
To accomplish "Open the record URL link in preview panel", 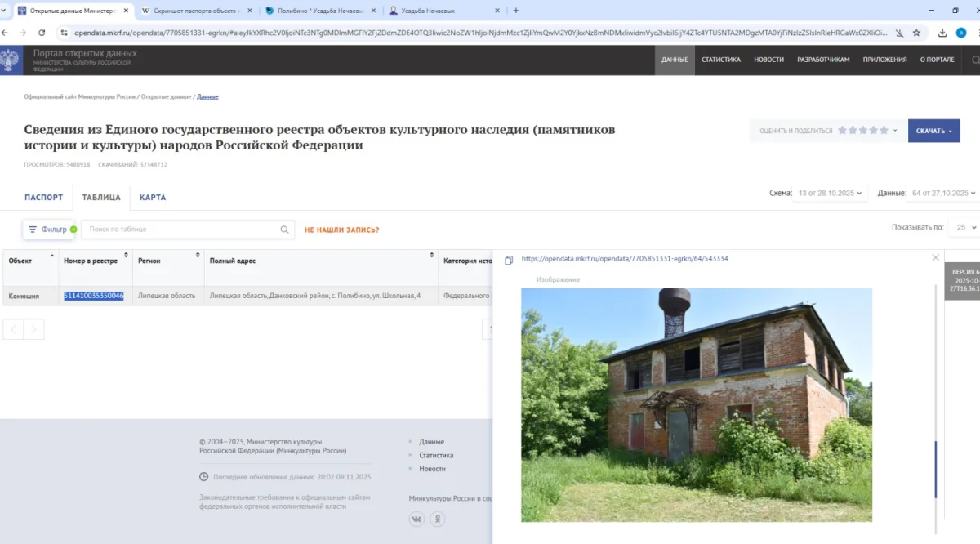I will (x=625, y=259).
